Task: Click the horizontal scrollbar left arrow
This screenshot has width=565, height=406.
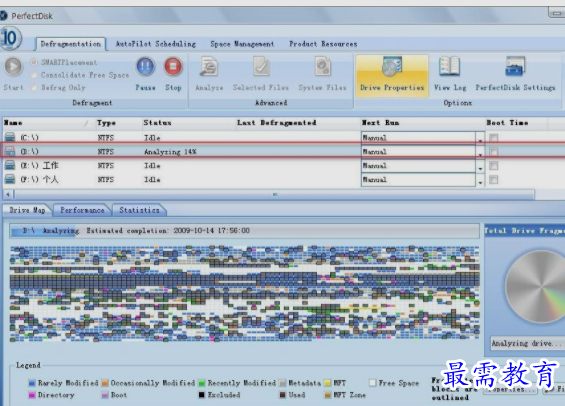Action: click(x=8, y=195)
